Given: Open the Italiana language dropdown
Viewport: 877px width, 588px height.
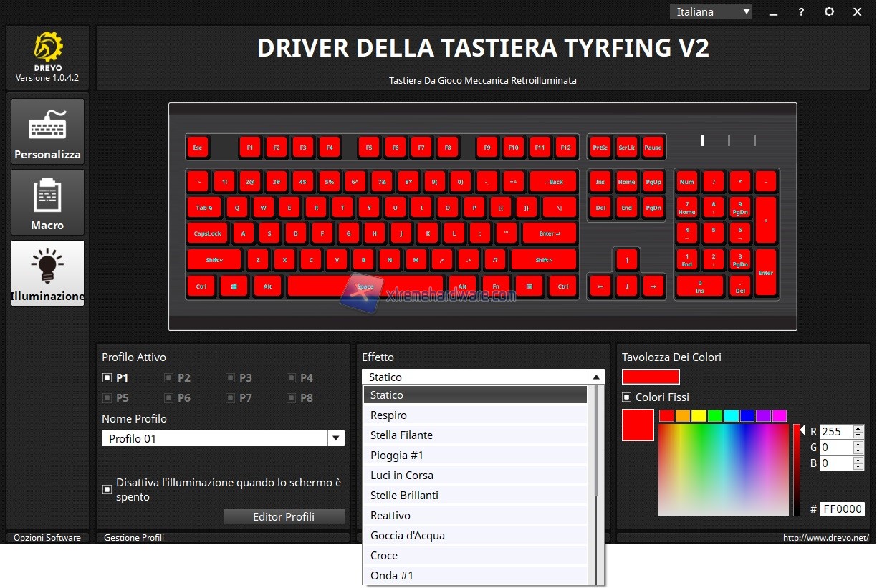Looking at the screenshot, I should coord(710,11).
